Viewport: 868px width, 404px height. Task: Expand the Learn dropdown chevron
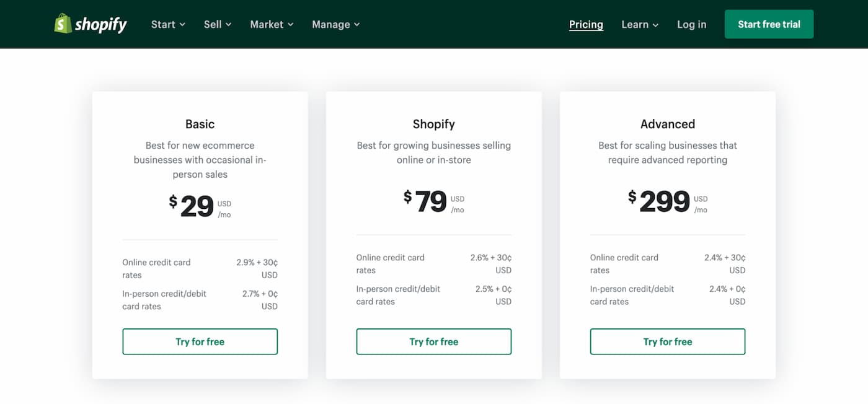[657, 25]
